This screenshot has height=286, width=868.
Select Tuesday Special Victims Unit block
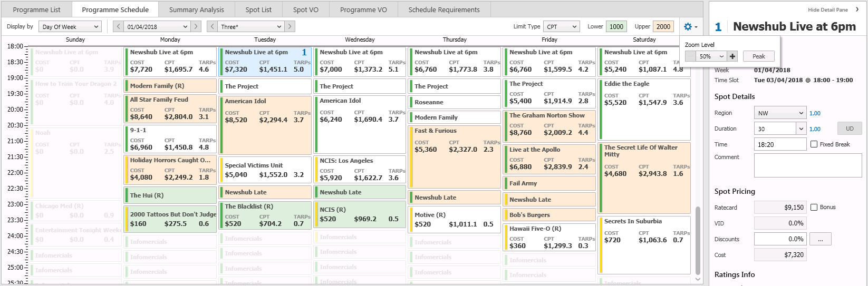click(x=265, y=170)
